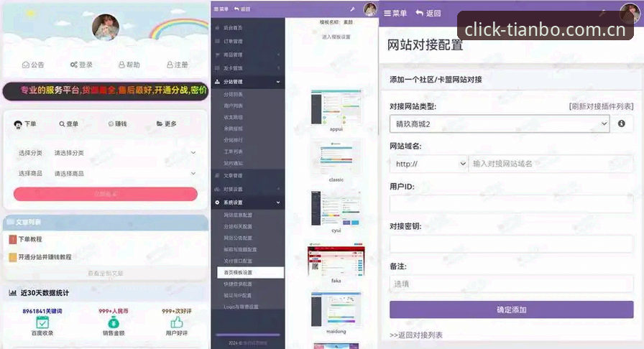
Task: Open 站内通知 under 分站管理
Action: tap(233, 164)
